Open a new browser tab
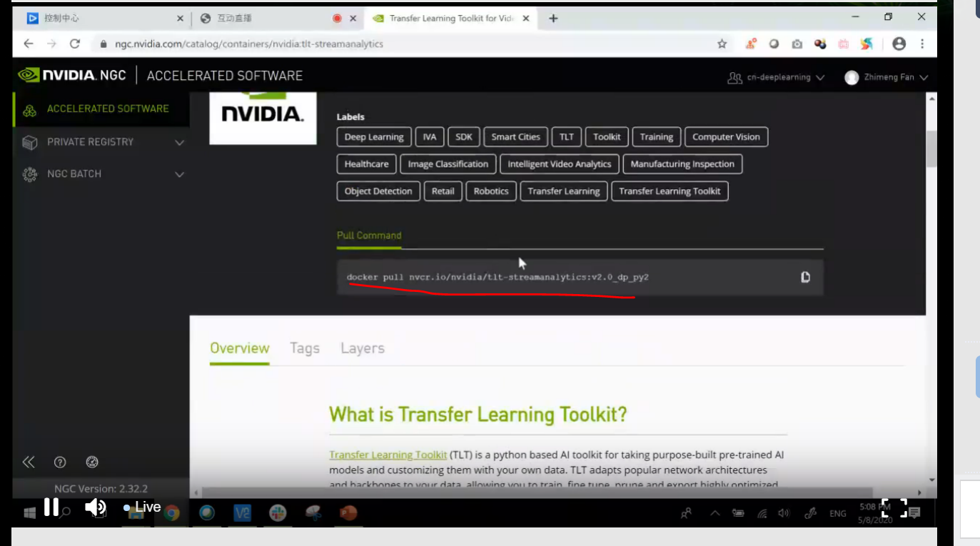Viewport: 980px width, 546px height. click(553, 19)
